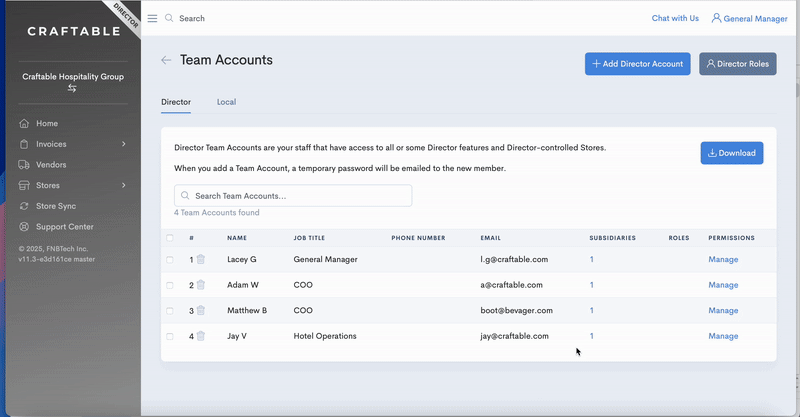Open the hamburger menu icon

point(152,18)
